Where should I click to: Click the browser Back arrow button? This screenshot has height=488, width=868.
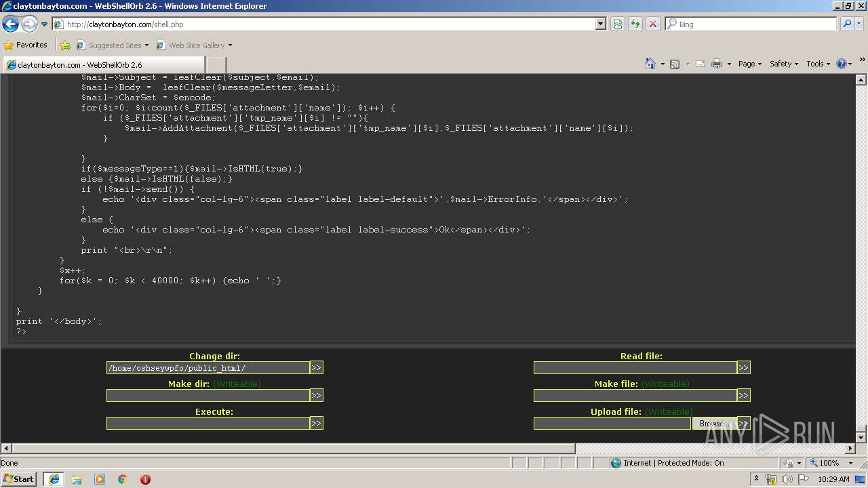(x=11, y=24)
